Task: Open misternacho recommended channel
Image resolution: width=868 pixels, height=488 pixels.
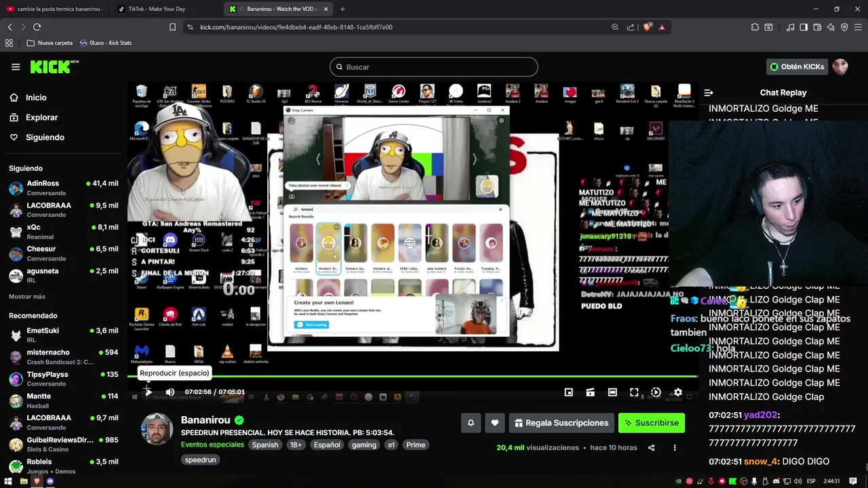Action: point(64,357)
